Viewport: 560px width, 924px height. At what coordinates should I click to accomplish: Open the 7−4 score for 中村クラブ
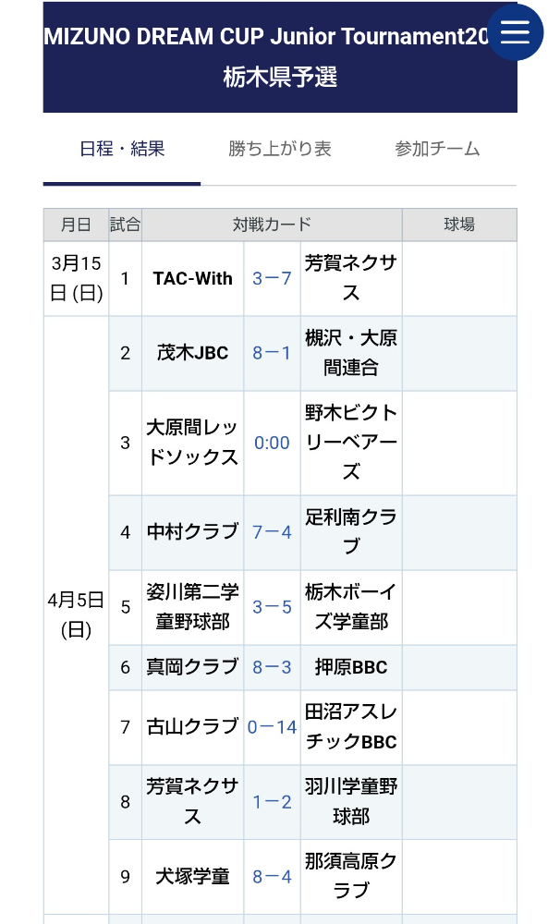272,532
